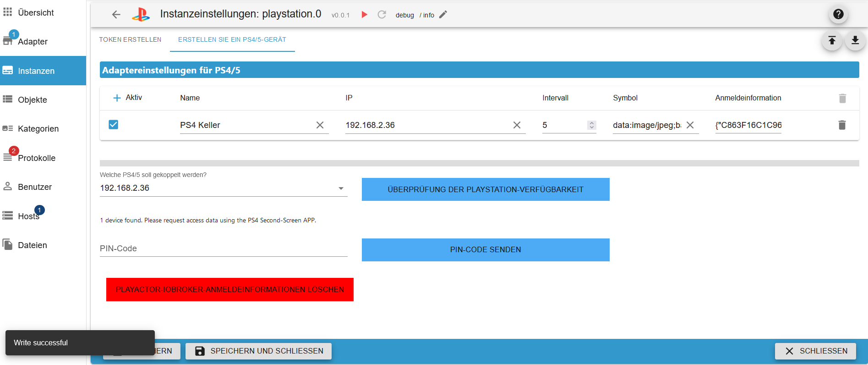The image size is (868, 365).
Task: Upload settings file icon
Action: (x=832, y=41)
